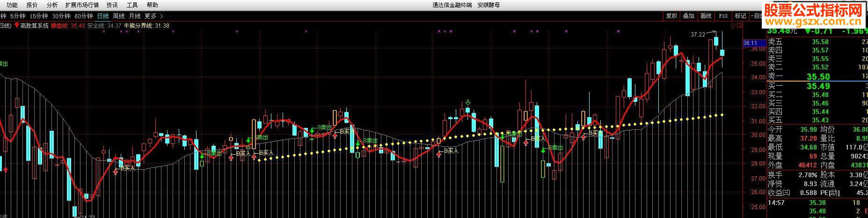Switch to the 30分钟 period tab

tap(61, 16)
